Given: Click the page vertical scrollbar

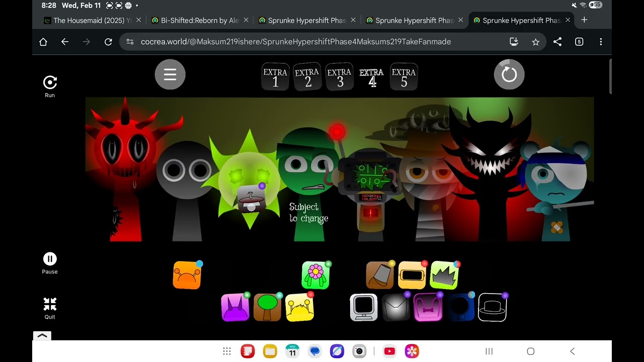Looking at the screenshot, I should (610, 76).
